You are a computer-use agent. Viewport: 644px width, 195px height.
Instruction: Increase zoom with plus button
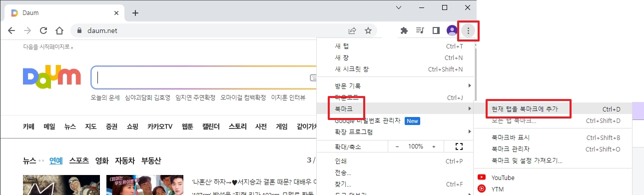click(x=434, y=146)
